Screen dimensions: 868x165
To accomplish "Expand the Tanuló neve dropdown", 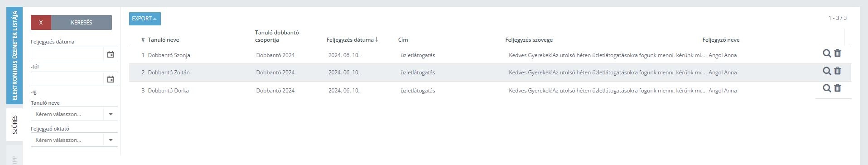I will click(111, 114).
